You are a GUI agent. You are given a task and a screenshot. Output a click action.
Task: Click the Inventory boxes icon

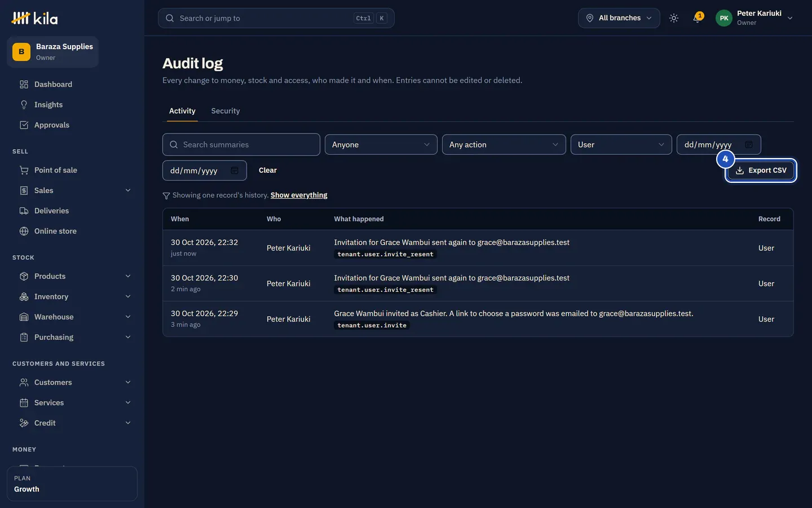click(24, 297)
